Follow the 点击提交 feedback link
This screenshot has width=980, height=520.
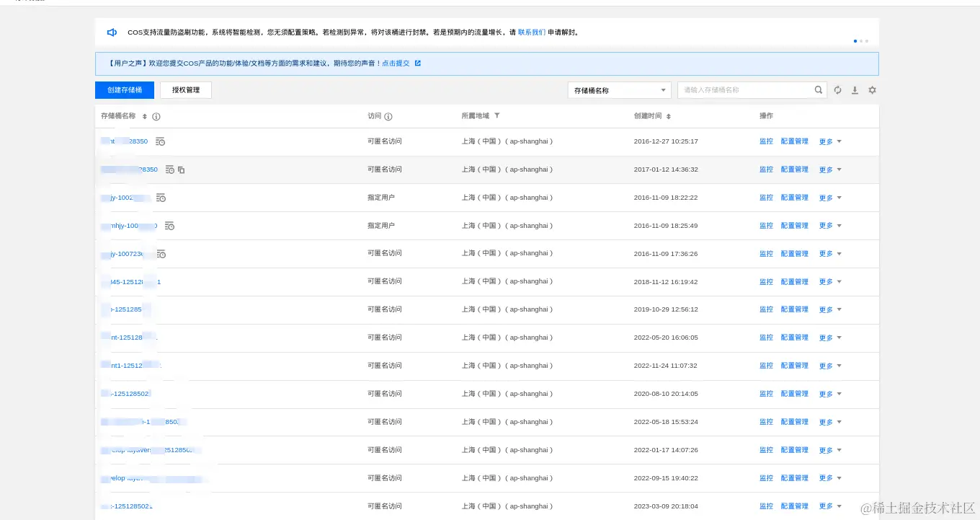[x=396, y=63]
